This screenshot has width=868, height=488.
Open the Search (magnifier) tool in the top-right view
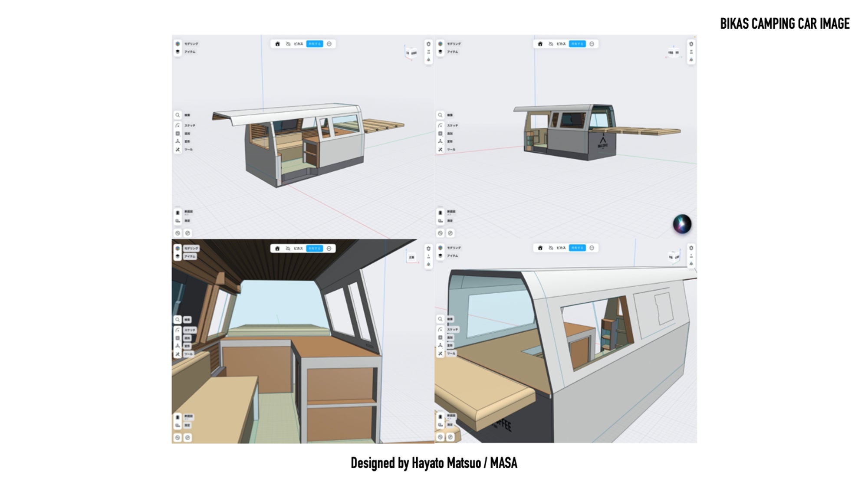(x=440, y=115)
